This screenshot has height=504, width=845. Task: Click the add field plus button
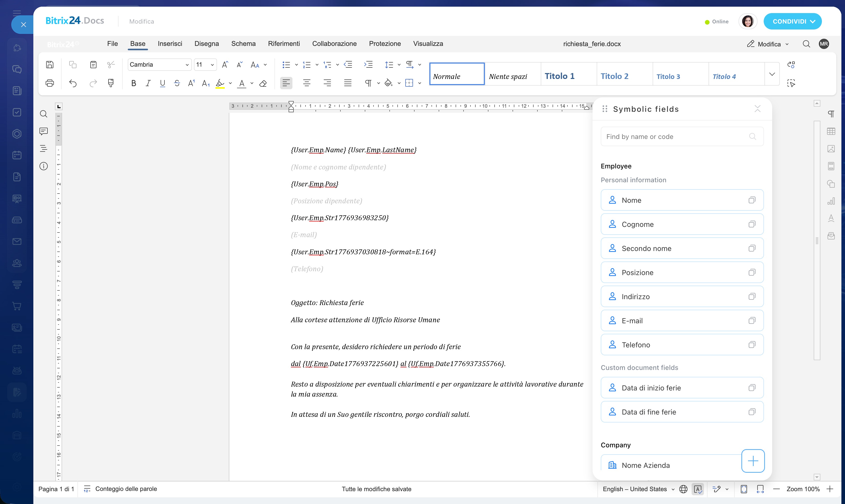pos(753,461)
